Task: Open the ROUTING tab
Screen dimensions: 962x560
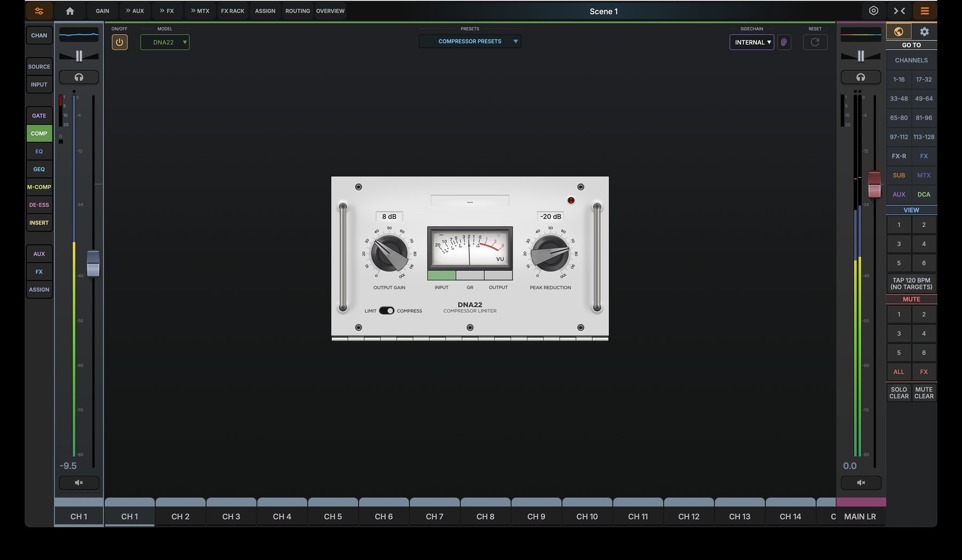Action: 298,11
